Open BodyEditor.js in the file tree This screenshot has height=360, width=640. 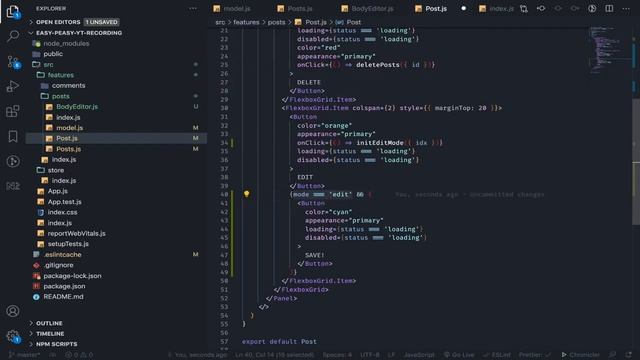(77, 107)
